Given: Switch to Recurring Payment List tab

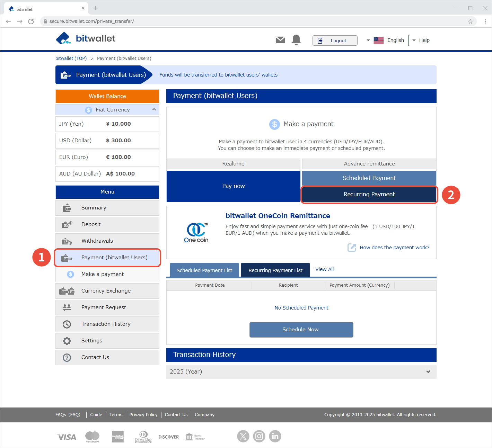Looking at the screenshot, I should click(275, 270).
